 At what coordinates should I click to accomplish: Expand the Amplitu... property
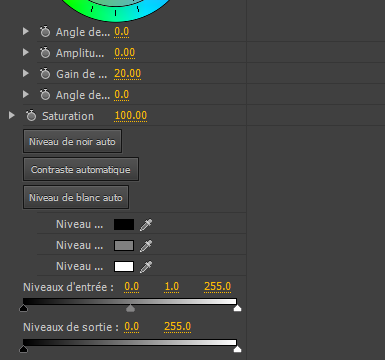[x=26, y=52]
